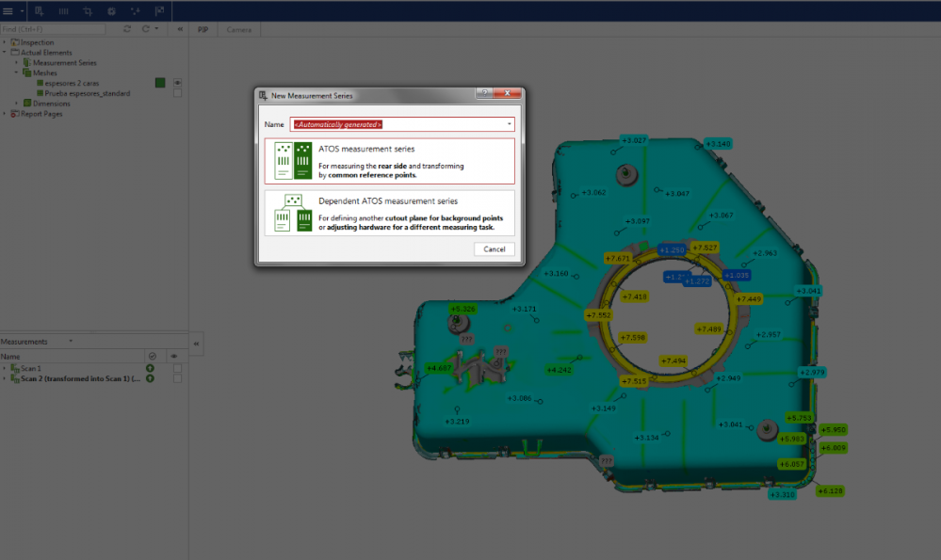This screenshot has height=560, width=941.
Task: Expand the Measurement Series tree node
Action: click(16, 63)
